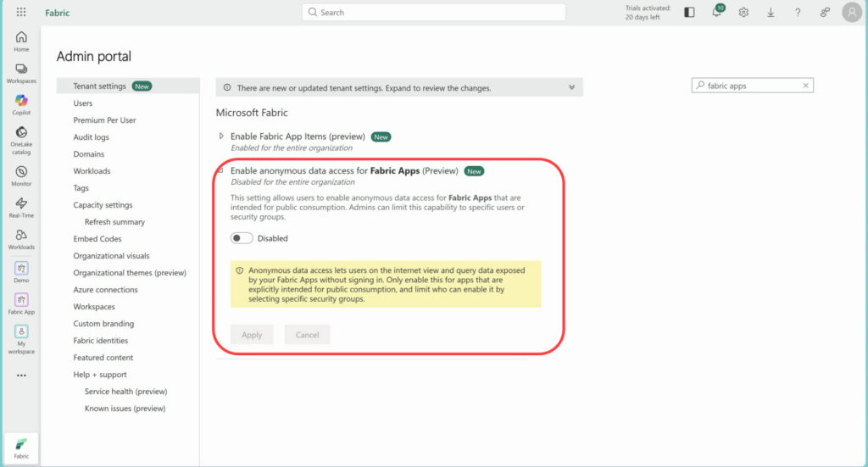Open Organizational themes (preview)
The width and height of the screenshot is (868, 467).
pos(130,273)
